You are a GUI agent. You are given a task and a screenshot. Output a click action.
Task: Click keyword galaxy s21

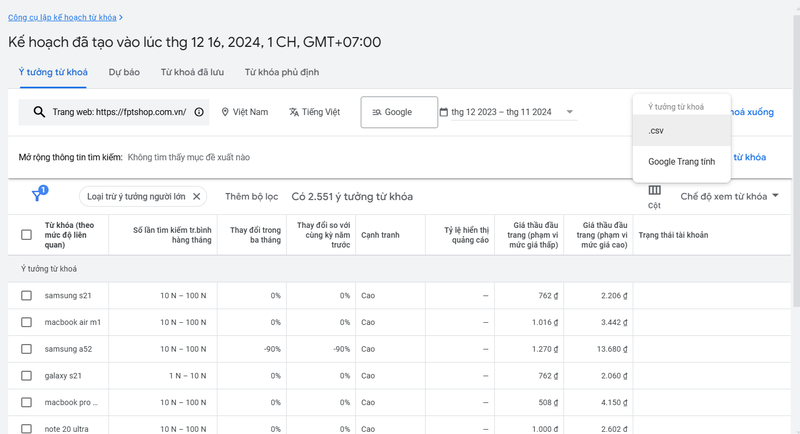[x=63, y=376]
